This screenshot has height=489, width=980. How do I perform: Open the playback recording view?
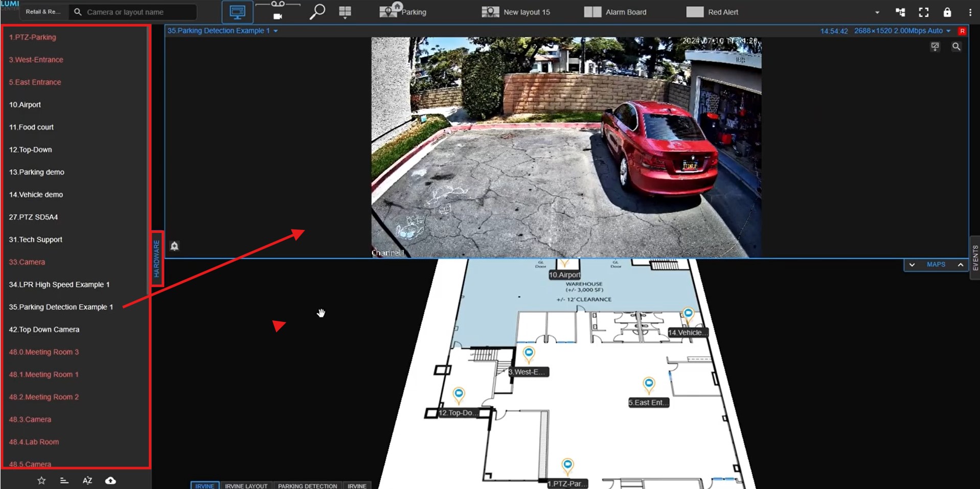click(x=278, y=11)
